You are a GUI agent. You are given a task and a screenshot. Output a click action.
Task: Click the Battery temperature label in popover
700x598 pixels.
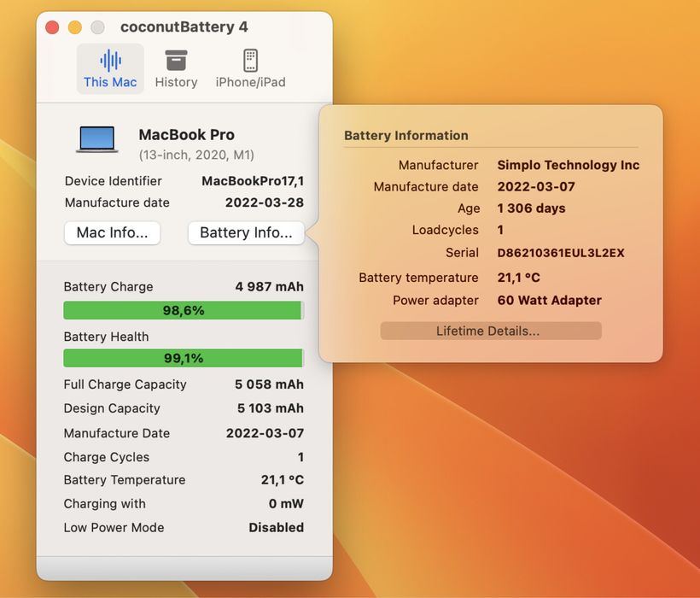(419, 278)
